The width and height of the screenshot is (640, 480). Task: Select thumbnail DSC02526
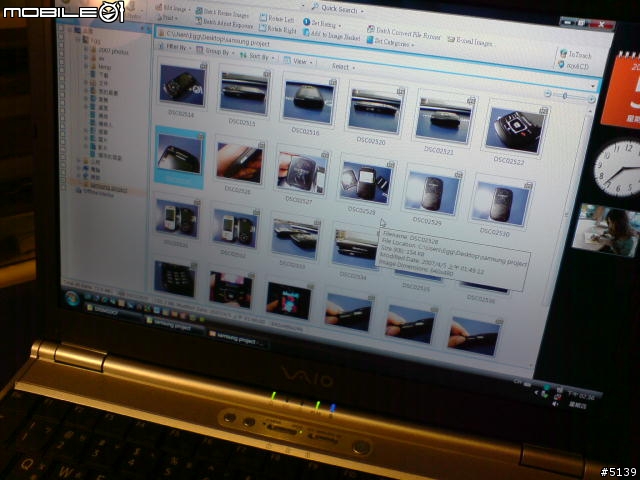tap(240, 163)
